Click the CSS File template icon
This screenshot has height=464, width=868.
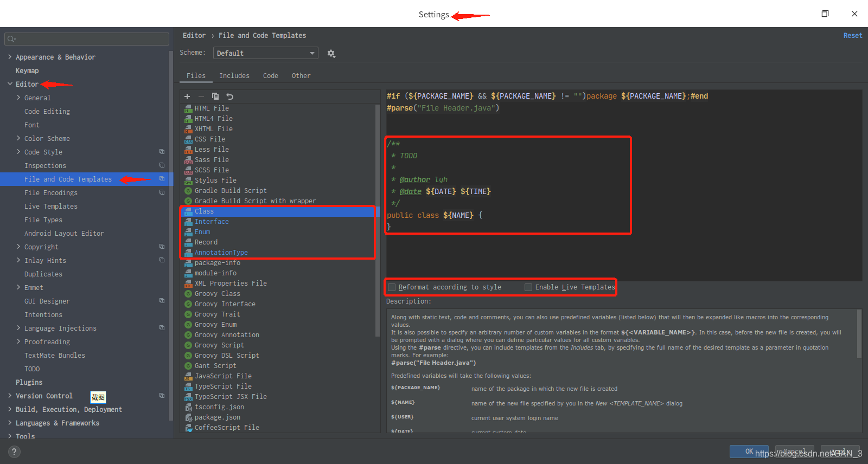(188, 139)
